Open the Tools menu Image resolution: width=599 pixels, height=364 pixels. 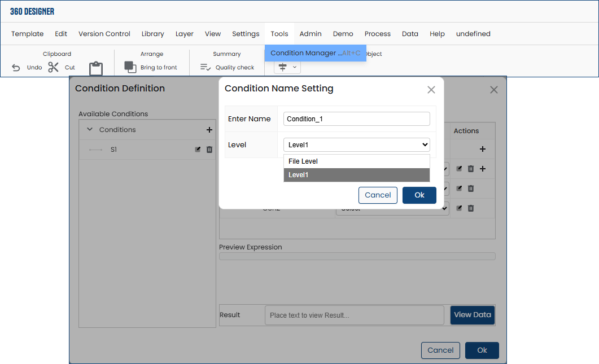[x=279, y=34]
